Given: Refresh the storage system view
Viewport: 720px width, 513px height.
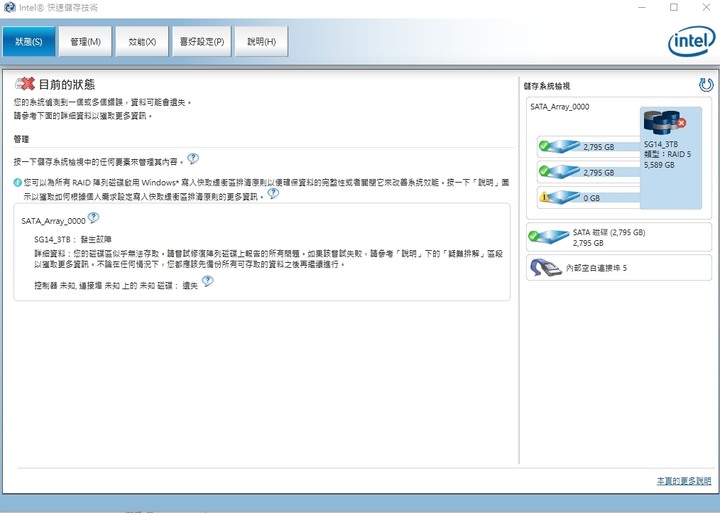Looking at the screenshot, I should point(706,85).
